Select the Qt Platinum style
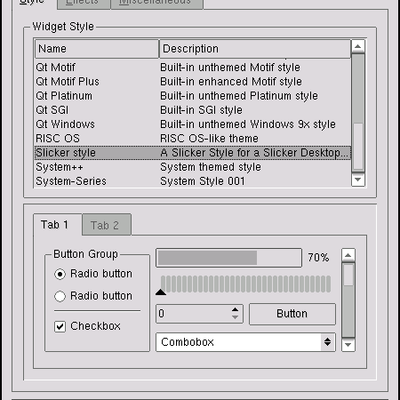Image resolution: width=400 pixels, height=400 pixels. click(x=193, y=96)
